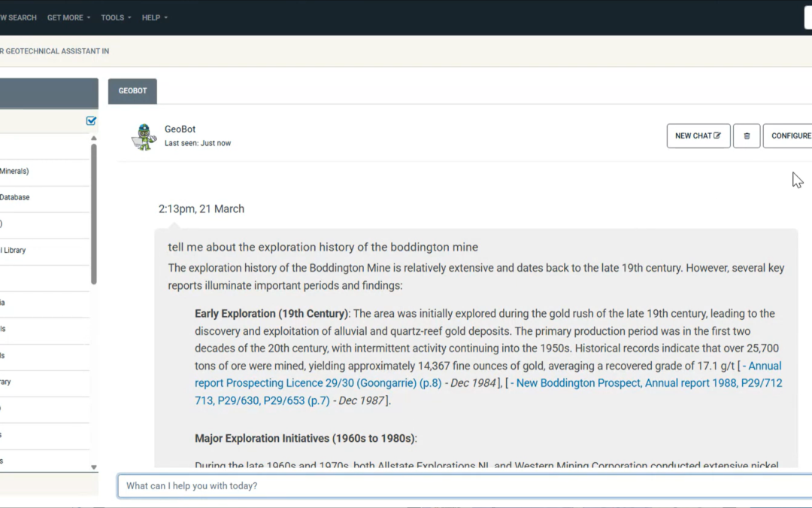Switch to the GEOBOT tab

coord(132,91)
